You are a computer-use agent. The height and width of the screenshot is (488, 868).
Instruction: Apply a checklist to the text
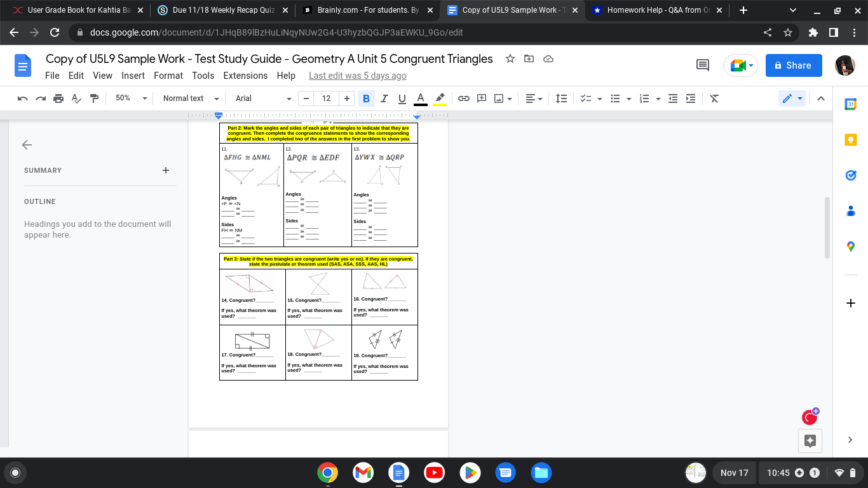pos(586,98)
